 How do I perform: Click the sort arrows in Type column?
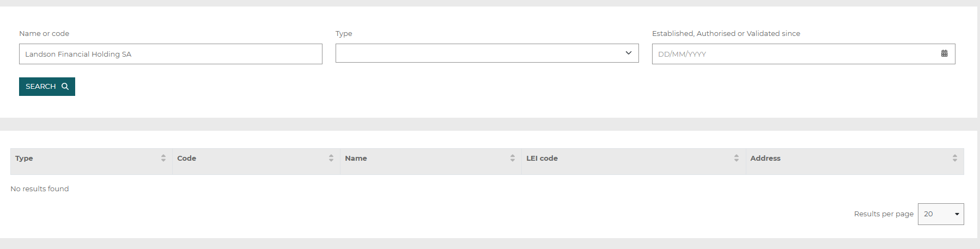click(163, 158)
